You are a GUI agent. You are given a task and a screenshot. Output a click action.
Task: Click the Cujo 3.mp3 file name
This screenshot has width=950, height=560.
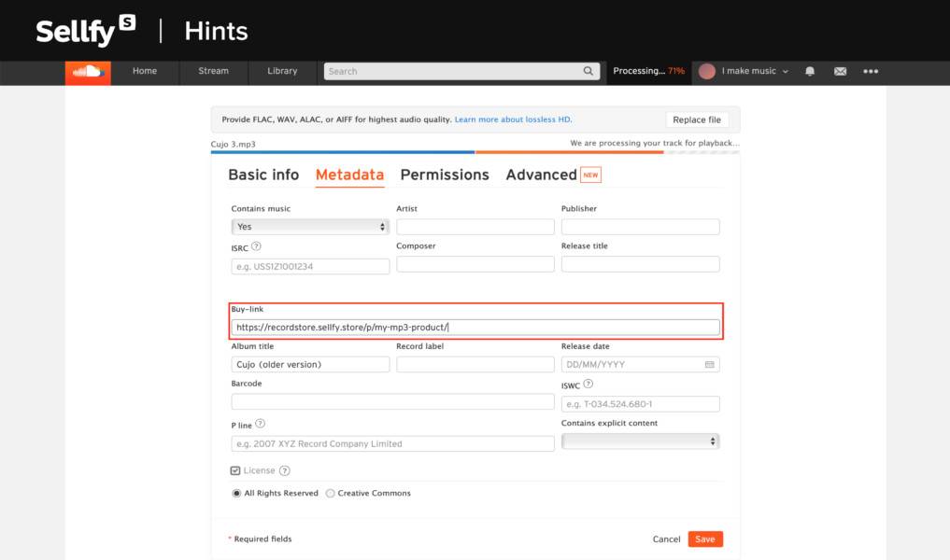click(234, 144)
